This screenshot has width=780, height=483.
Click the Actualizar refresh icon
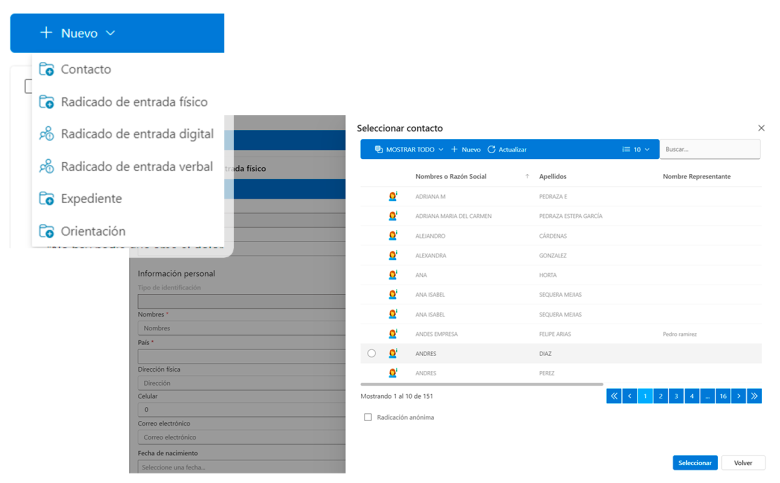point(492,150)
